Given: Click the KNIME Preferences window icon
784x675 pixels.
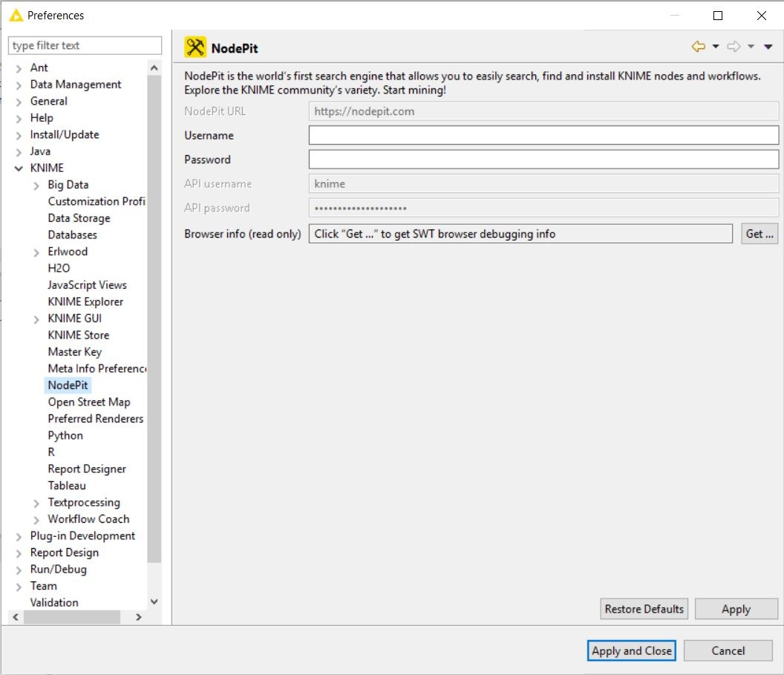Looking at the screenshot, I should pyautogui.click(x=16, y=15).
